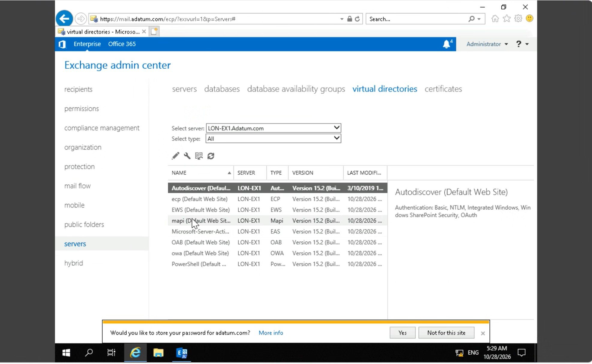This screenshot has width=592, height=364.
Task: Open the Exchange taskbar icon
Action: click(x=182, y=353)
